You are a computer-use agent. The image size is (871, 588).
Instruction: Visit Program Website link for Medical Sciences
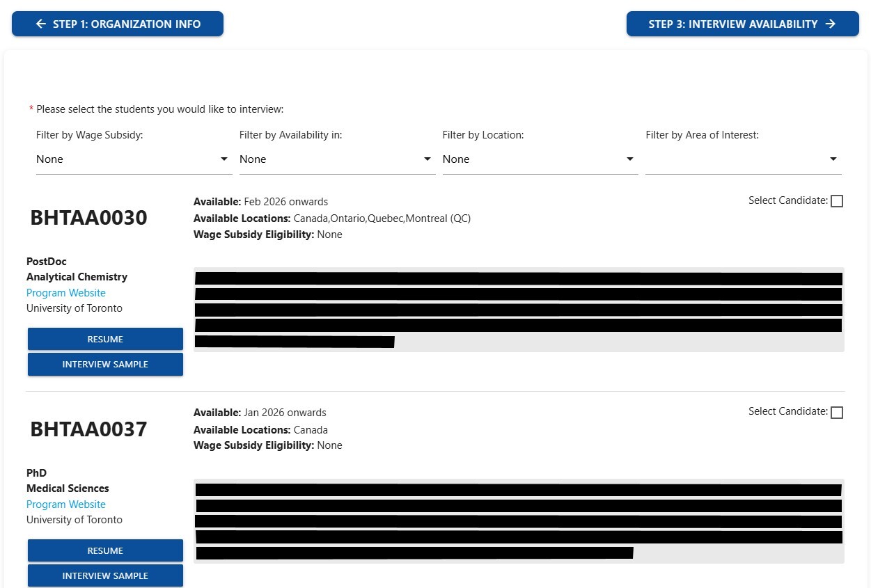tap(66, 504)
